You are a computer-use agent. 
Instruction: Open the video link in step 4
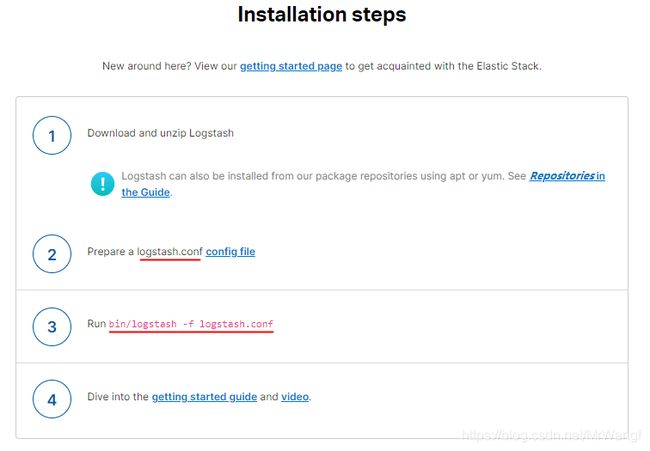295,397
